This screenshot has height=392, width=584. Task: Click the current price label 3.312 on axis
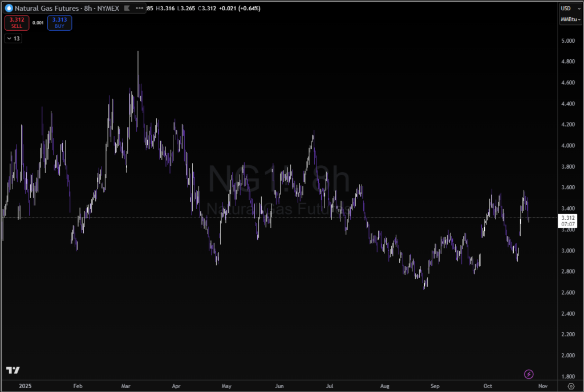567,218
